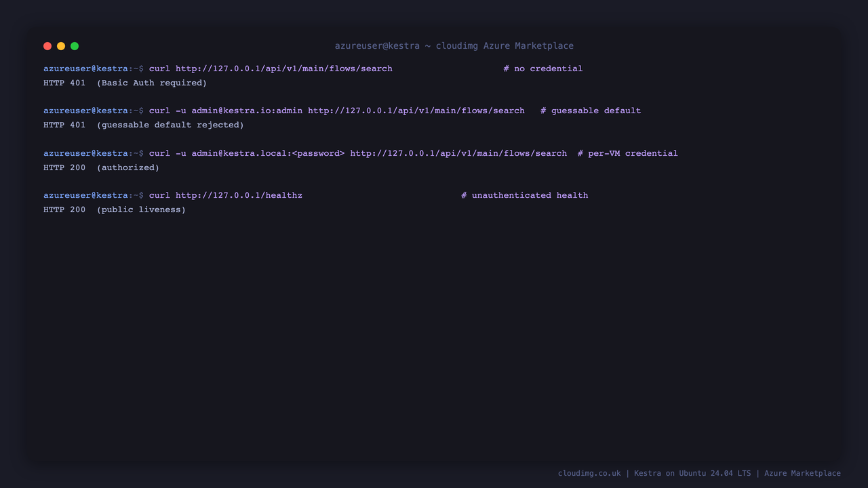Click 'admin@kestra.local:<password>' credential text
Image resolution: width=868 pixels, height=488 pixels.
click(268, 153)
